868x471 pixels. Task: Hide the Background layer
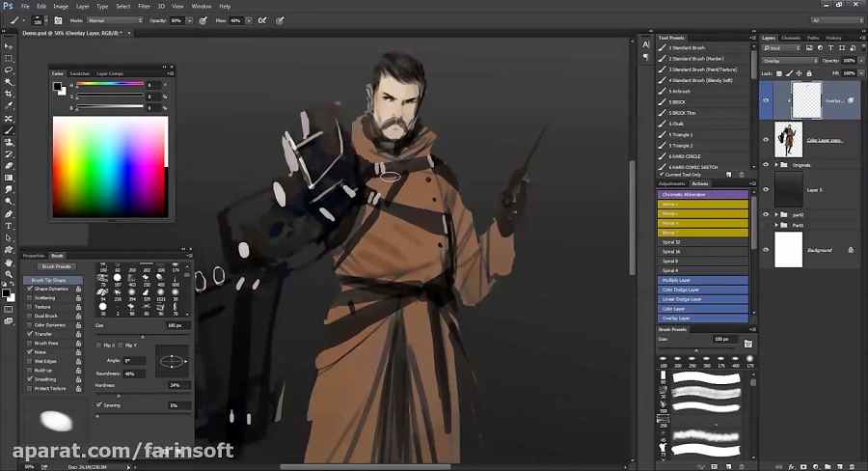[x=766, y=249]
